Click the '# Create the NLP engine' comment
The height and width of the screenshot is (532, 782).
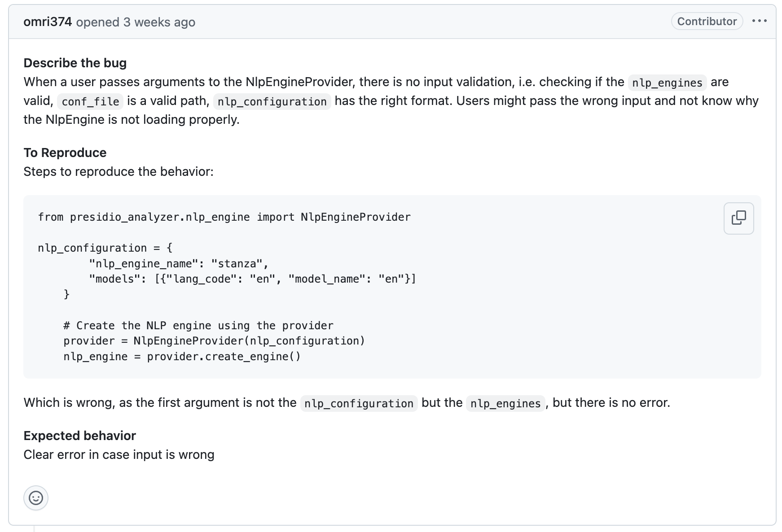click(x=198, y=326)
